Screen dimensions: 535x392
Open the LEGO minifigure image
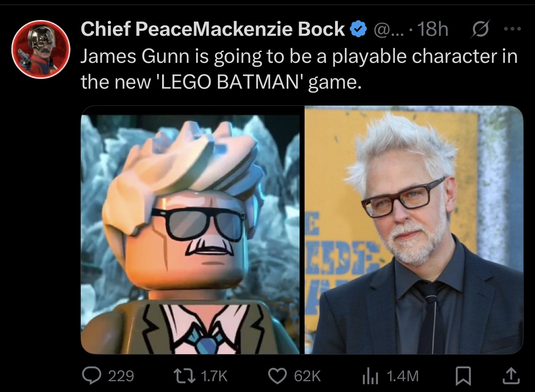click(x=190, y=230)
